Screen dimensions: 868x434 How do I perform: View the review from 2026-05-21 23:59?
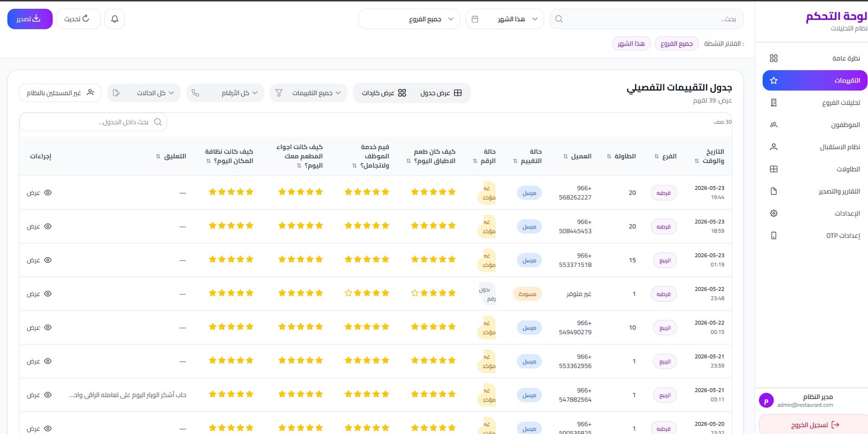39,361
